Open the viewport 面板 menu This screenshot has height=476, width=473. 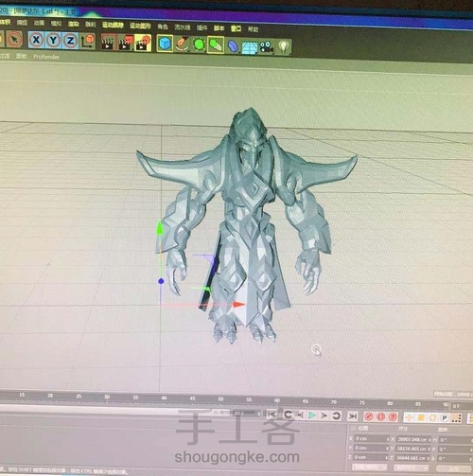tap(21, 56)
